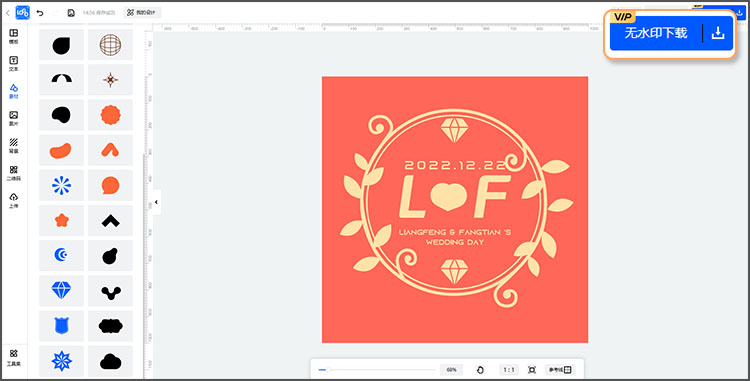Screen dimensions: 750x381
Task: Adjust the canvas zoom slider
Action: tap(377, 370)
